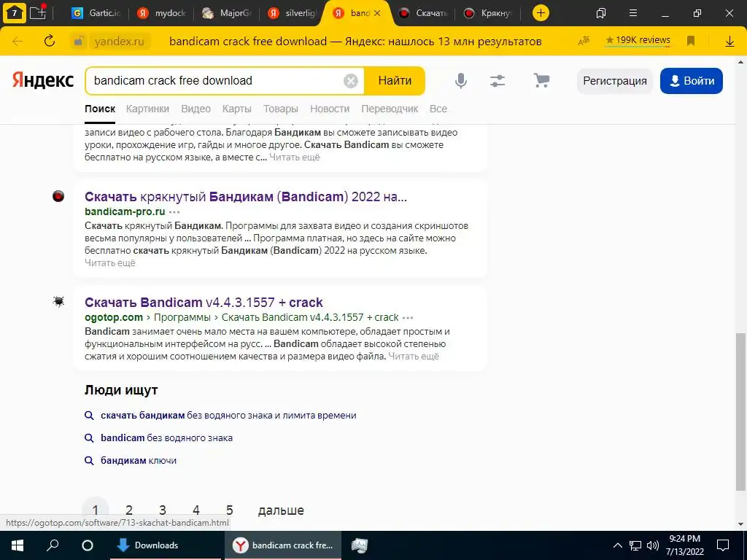Expand ogotop.com snippet via Читать ещё
This screenshot has width=747, height=560.
(414, 356)
